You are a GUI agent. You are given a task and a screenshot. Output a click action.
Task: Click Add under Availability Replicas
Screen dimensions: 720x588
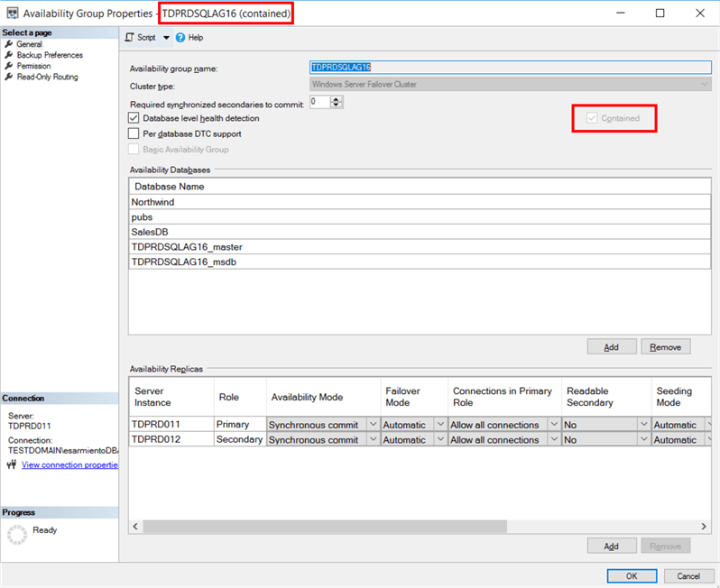pos(612,547)
